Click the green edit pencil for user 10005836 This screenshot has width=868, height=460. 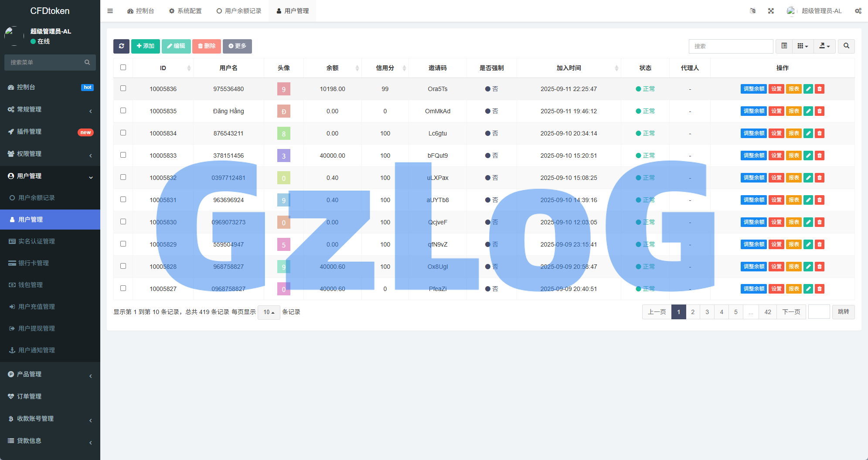808,89
